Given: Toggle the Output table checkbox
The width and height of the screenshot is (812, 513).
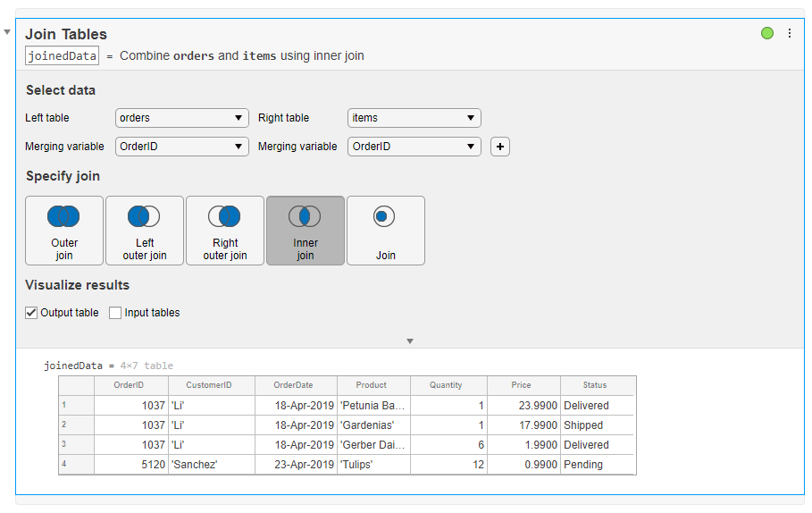Looking at the screenshot, I should 31,313.
